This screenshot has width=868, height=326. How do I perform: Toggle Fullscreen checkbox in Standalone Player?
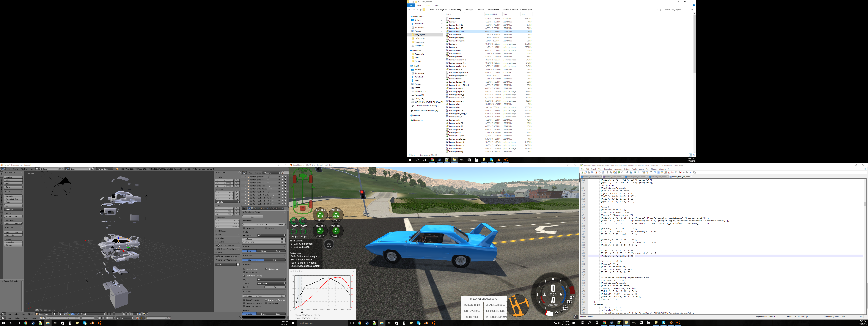pos(244,228)
